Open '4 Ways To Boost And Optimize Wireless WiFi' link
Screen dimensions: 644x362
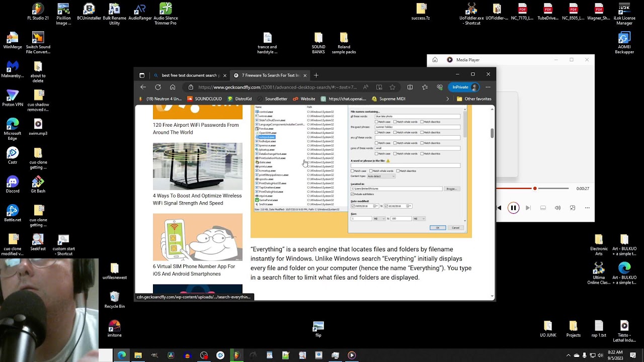tap(197, 199)
